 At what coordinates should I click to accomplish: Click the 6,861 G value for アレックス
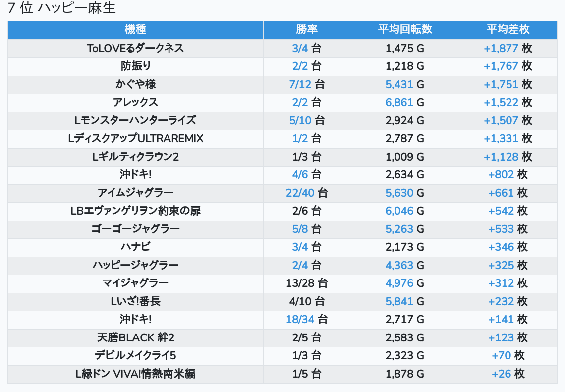(404, 102)
